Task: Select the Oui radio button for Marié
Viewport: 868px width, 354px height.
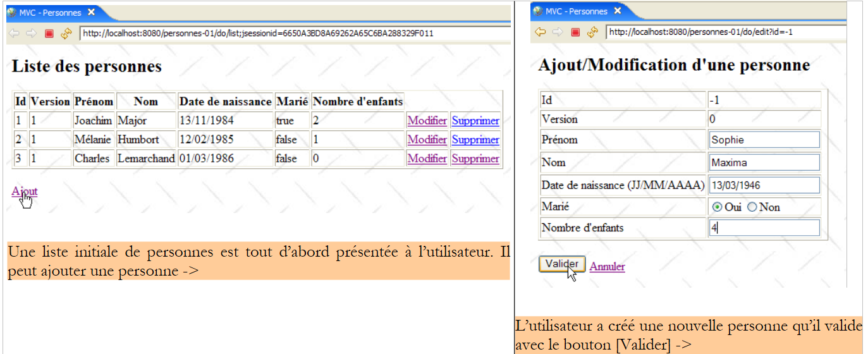Action: (717, 207)
